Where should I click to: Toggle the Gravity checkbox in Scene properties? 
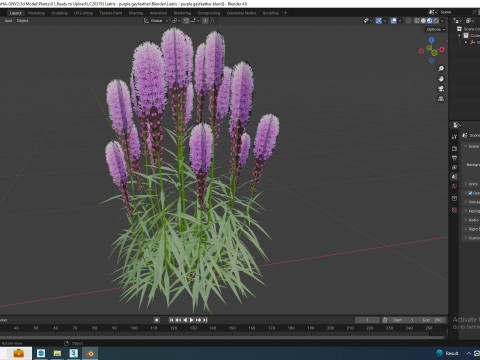[470, 193]
